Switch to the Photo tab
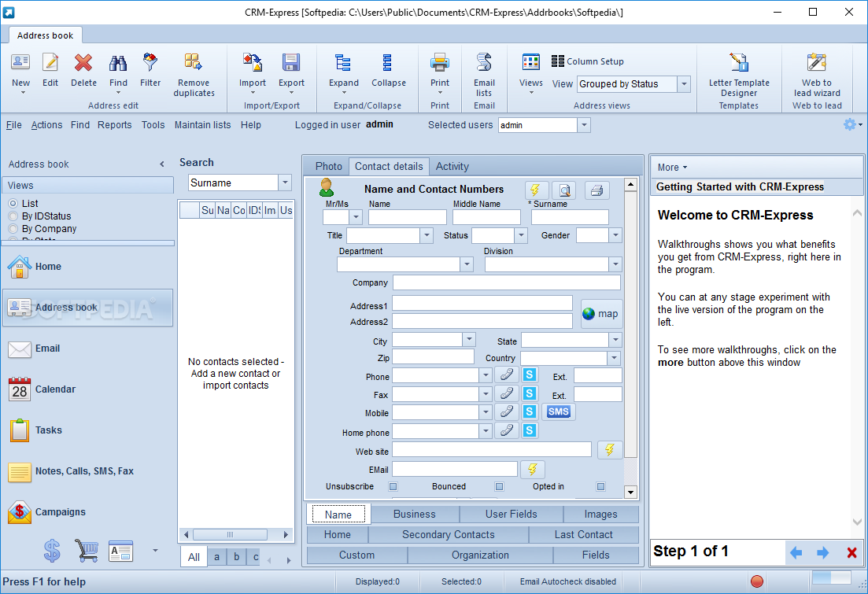This screenshot has height=594, width=868. tap(328, 166)
